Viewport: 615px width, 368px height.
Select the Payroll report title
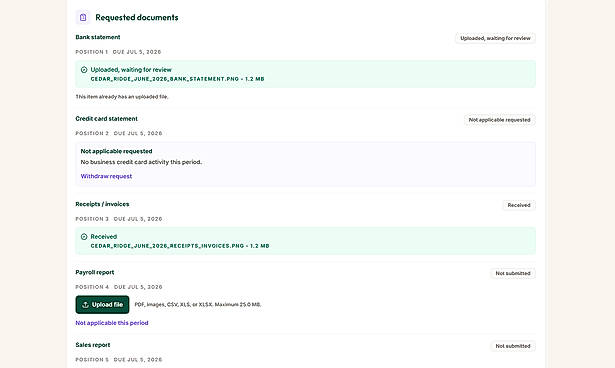click(x=95, y=272)
